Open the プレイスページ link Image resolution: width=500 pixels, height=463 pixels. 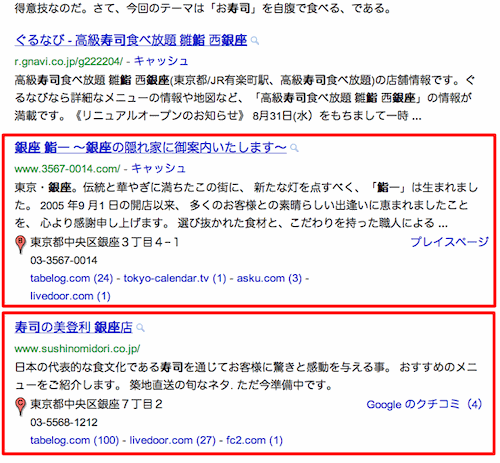tap(449, 242)
